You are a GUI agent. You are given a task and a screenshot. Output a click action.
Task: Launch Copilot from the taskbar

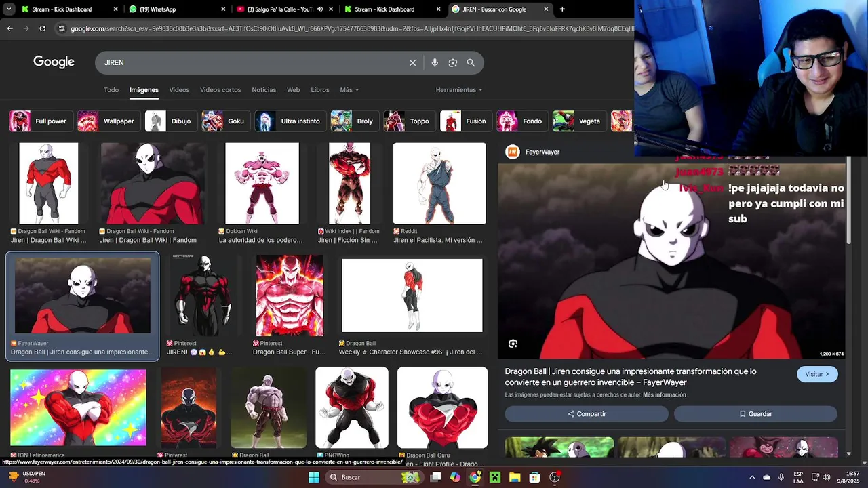(x=455, y=477)
